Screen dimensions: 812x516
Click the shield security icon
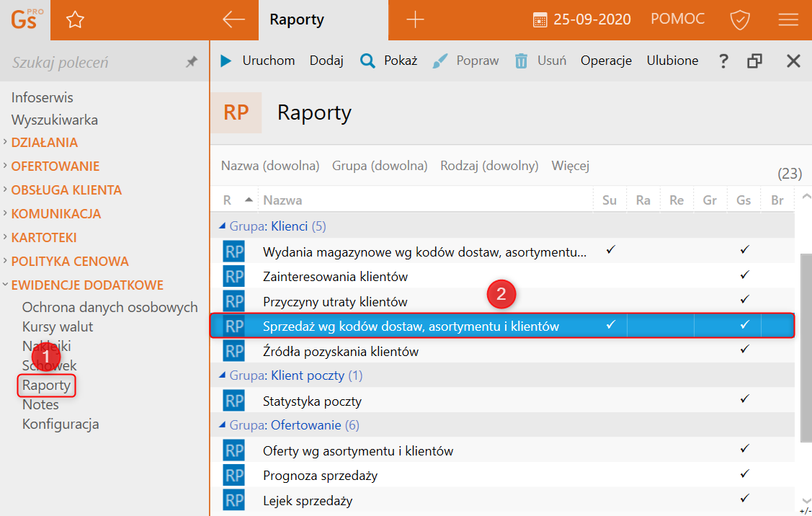pyautogui.click(x=740, y=20)
